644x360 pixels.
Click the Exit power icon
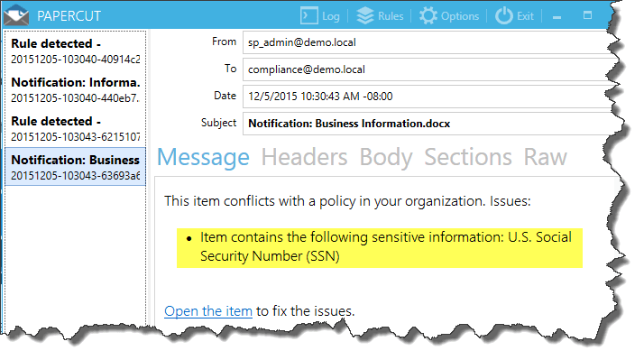click(504, 16)
